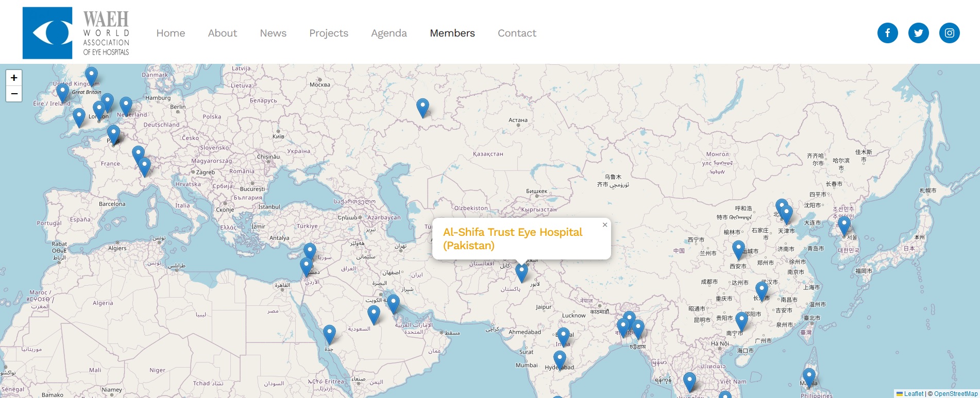Open the WAEH Facebook page icon
Image resolution: width=980 pixels, height=398 pixels.
(x=887, y=33)
